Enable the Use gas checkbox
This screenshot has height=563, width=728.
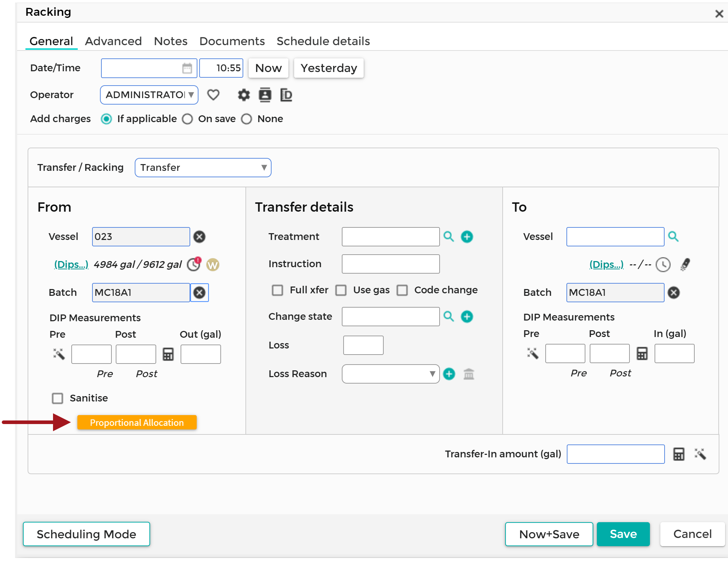coord(341,290)
